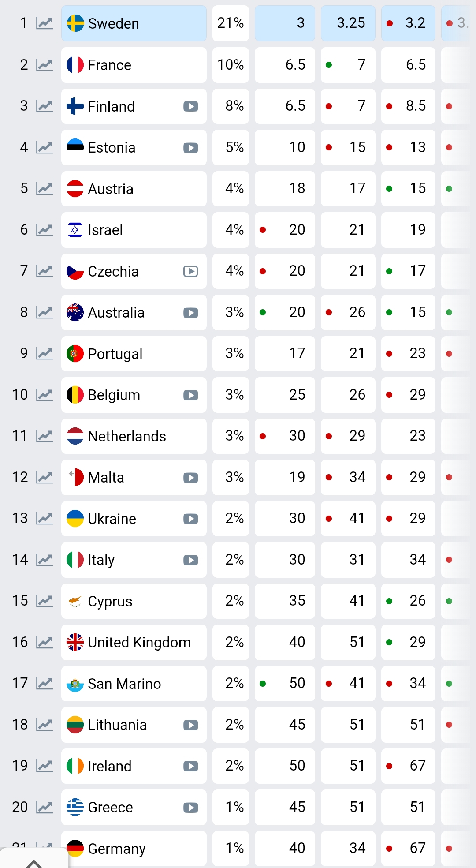This screenshot has height=868, width=476.
Task: Expand the bottom panel with the up chevron
Action: [x=34, y=862]
